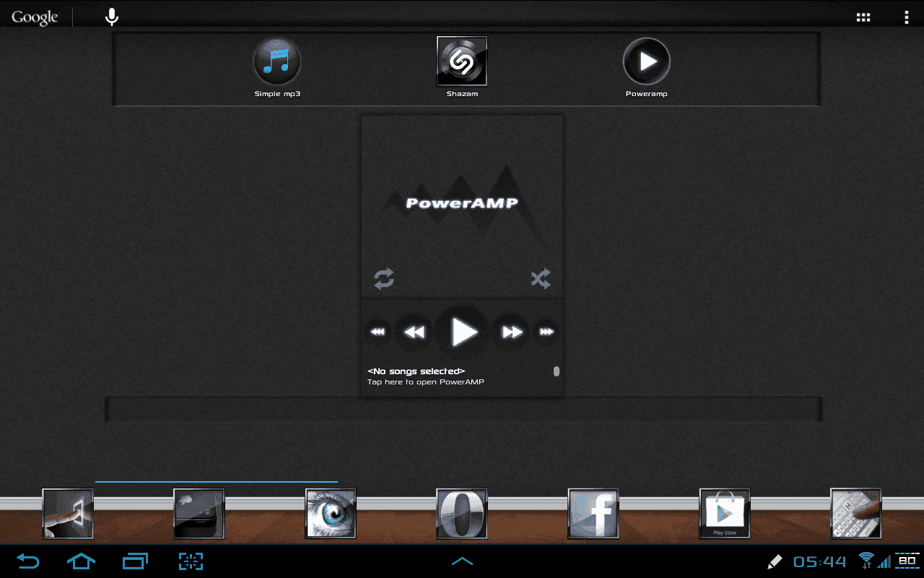This screenshot has height=578, width=924.
Task: Skip to previous track in widget
Action: 414,332
